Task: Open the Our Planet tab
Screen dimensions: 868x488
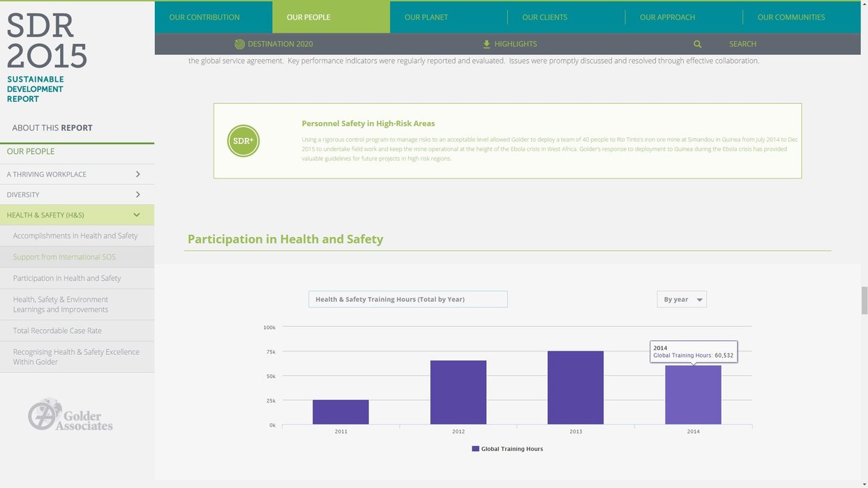Action: click(x=426, y=17)
